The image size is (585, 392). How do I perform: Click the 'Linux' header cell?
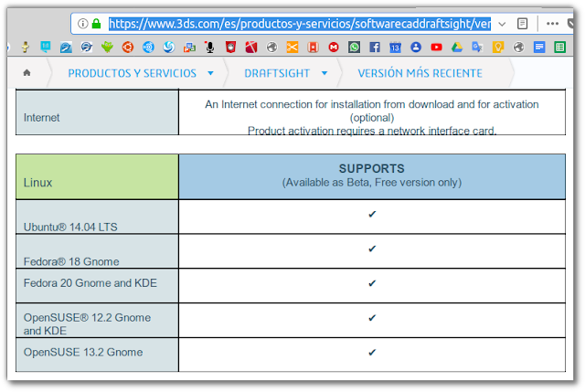click(x=97, y=176)
